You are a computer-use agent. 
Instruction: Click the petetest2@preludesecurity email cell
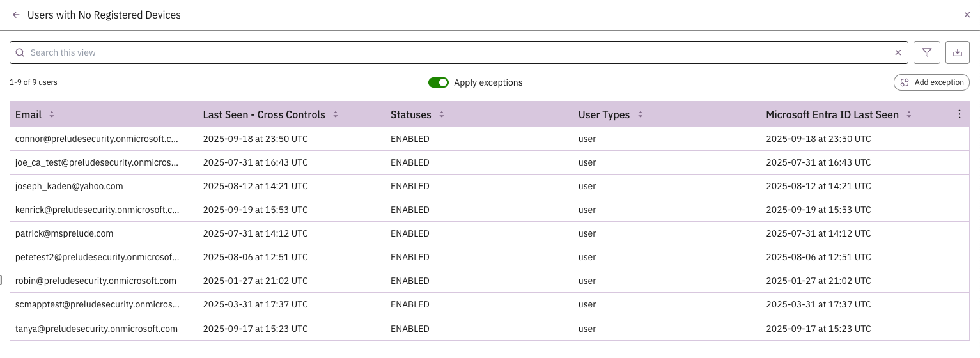97,257
